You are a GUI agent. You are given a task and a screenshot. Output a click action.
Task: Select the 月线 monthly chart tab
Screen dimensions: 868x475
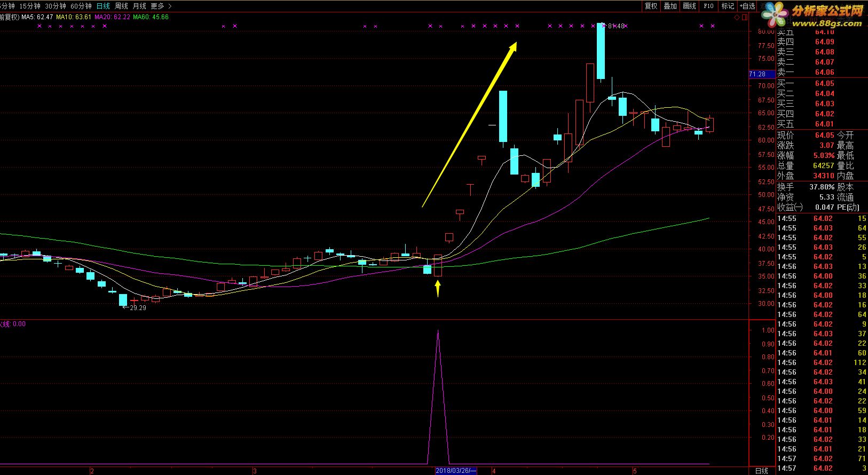tap(139, 6)
